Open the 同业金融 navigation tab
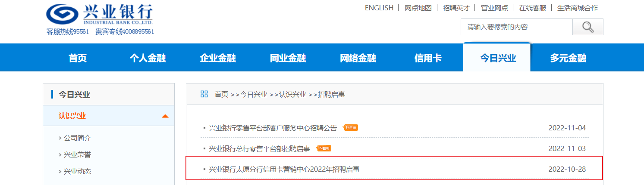The height and width of the screenshot is (185, 644). [288, 58]
